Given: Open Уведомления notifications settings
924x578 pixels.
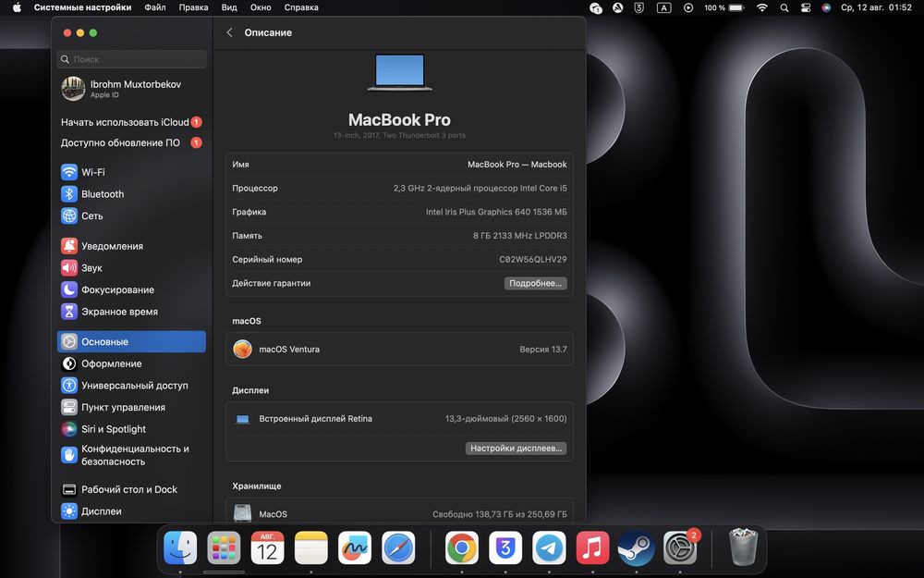Looking at the screenshot, I should (131, 246).
